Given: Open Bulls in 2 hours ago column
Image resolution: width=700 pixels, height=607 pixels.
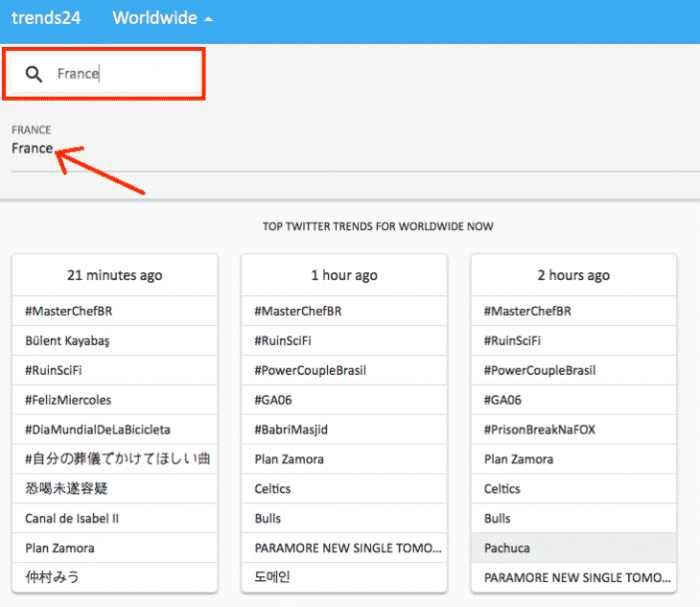Looking at the screenshot, I should coord(498,518).
